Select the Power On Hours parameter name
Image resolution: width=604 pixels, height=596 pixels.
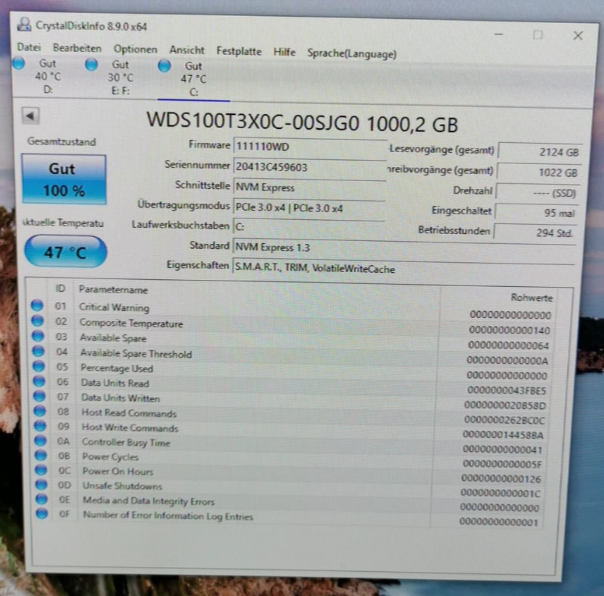tap(118, 471)
